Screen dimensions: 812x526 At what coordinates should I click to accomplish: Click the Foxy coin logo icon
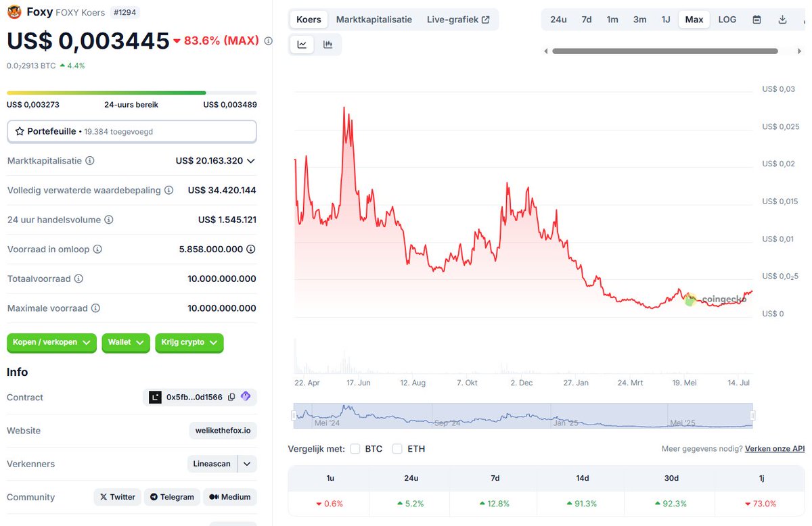click(14, 11)
